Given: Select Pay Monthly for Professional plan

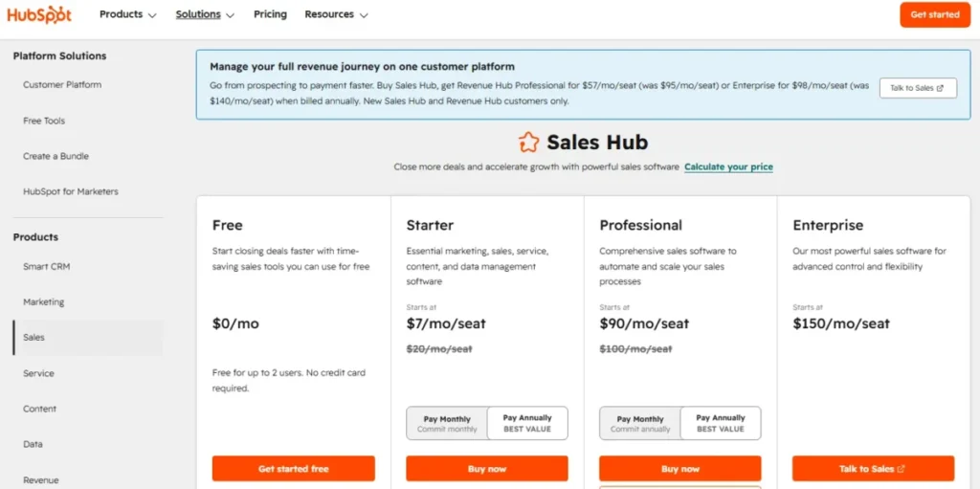Looking at the screenshot, I should coord(640,423).
